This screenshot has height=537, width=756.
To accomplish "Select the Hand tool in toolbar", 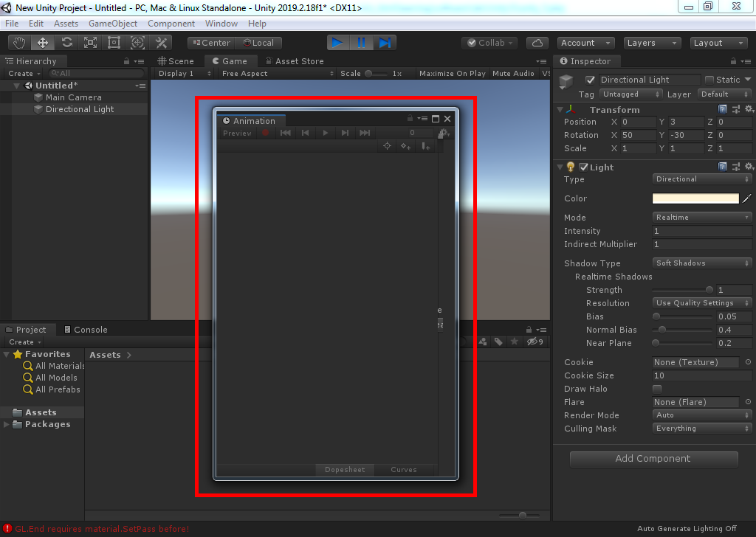I will click(x=20, y=43).
